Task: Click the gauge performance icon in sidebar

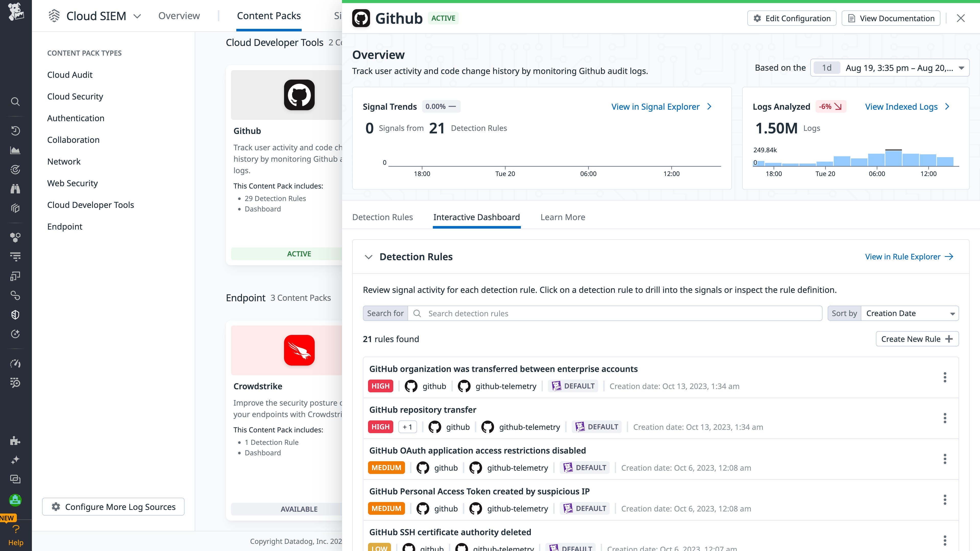Action: coord(15,364)
